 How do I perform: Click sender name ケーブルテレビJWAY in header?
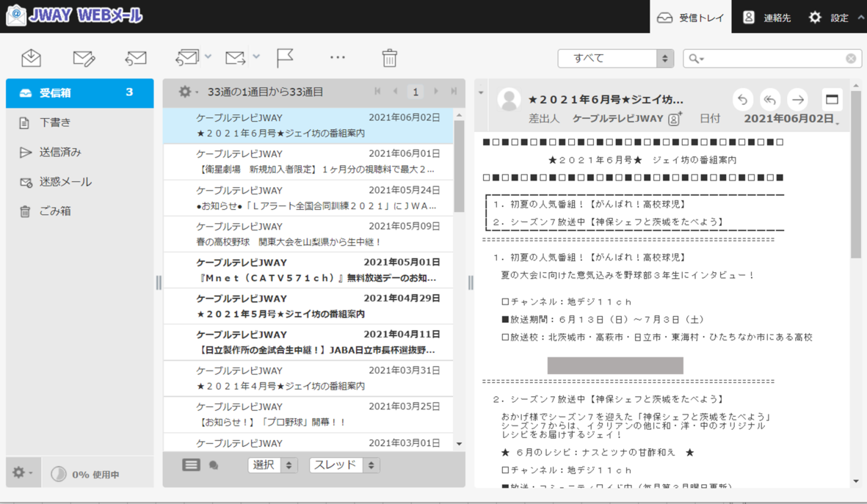[617, 118]
